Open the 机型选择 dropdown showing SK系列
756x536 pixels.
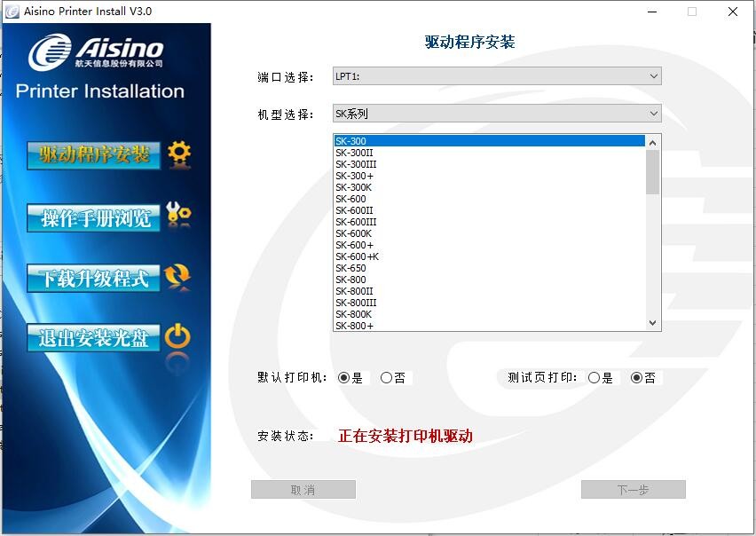tap(497, 113)
